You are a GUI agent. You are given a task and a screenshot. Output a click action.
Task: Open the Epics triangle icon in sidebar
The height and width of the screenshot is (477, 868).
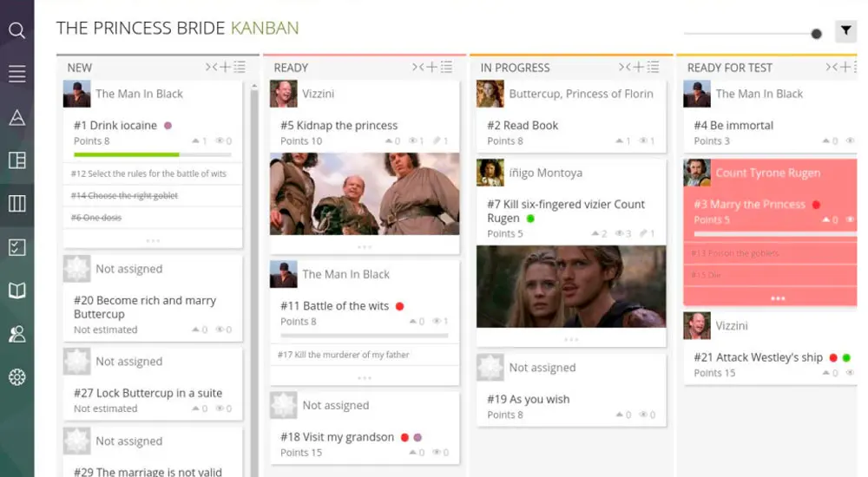tap(16, 117)
